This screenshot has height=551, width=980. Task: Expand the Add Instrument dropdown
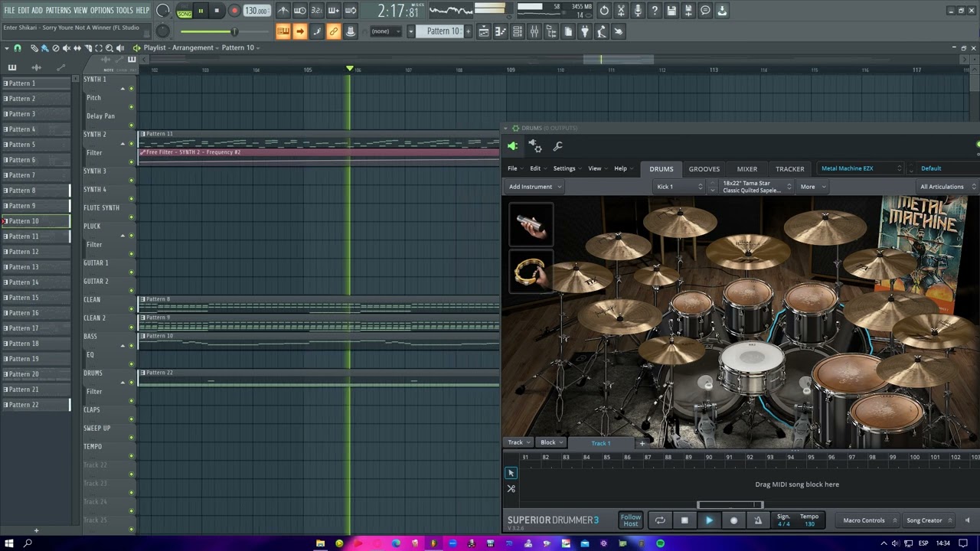[535, 187]
